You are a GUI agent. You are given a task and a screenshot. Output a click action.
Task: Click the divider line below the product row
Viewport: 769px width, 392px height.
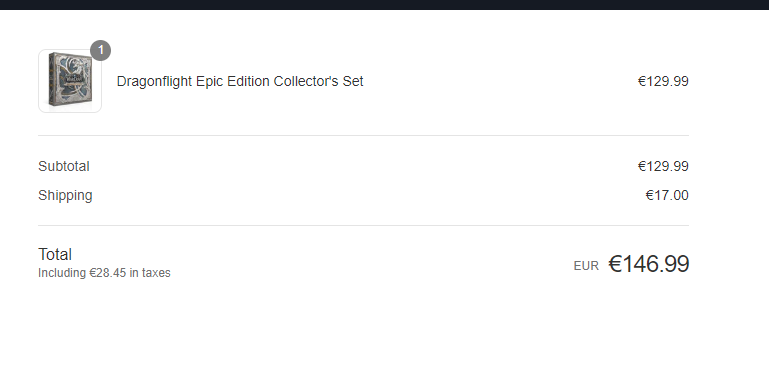click(363, 135)
